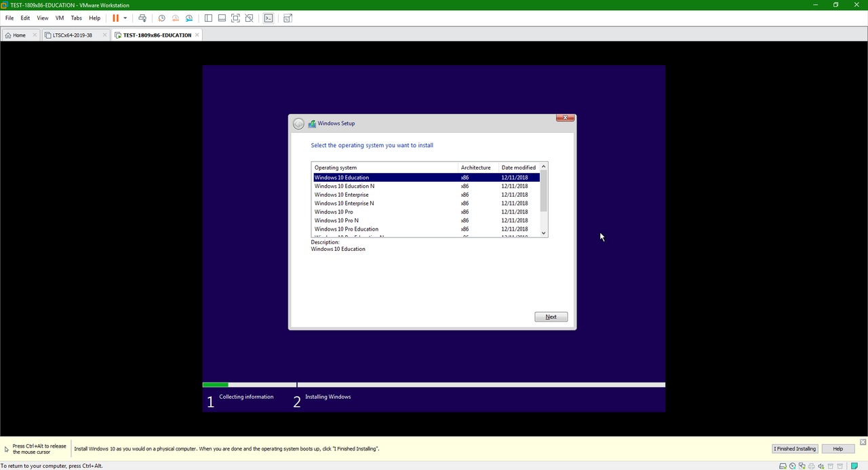Select Windows 10 Pro N row

[427, 220]
